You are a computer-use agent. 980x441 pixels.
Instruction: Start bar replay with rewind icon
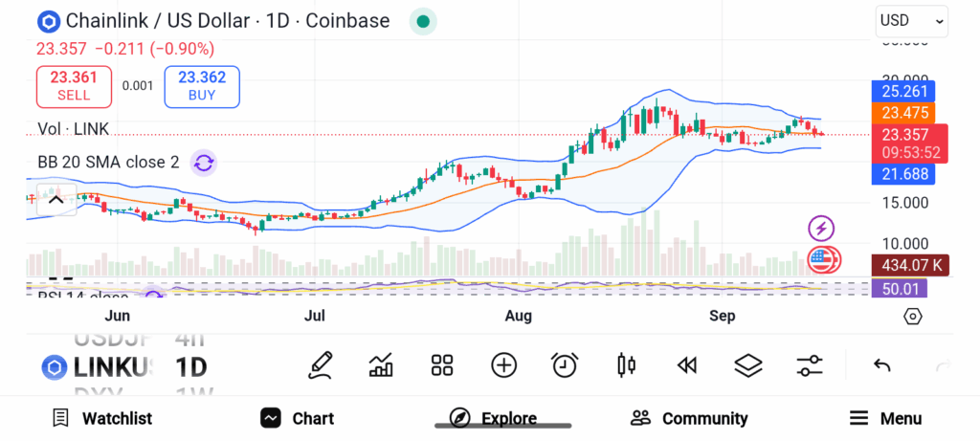[687, 365]
